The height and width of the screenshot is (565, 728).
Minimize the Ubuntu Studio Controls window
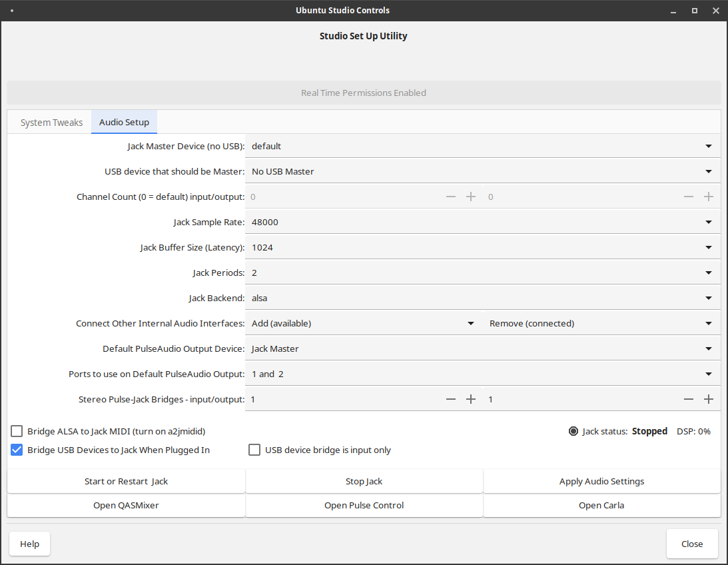click(x=673, y=11)
